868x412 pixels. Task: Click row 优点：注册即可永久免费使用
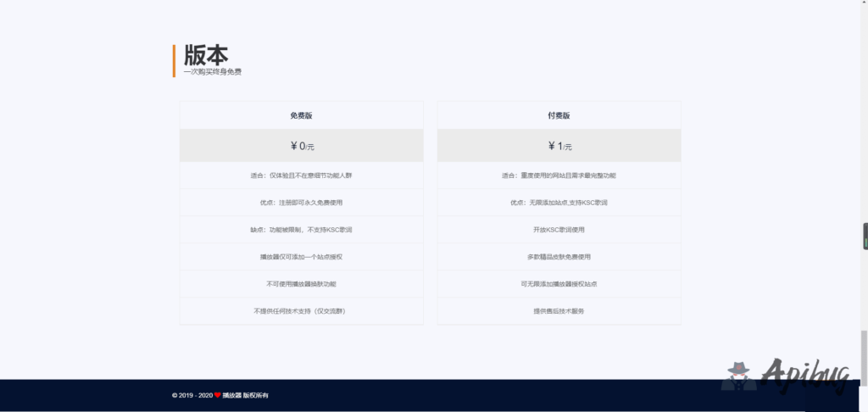coord(301,203)
